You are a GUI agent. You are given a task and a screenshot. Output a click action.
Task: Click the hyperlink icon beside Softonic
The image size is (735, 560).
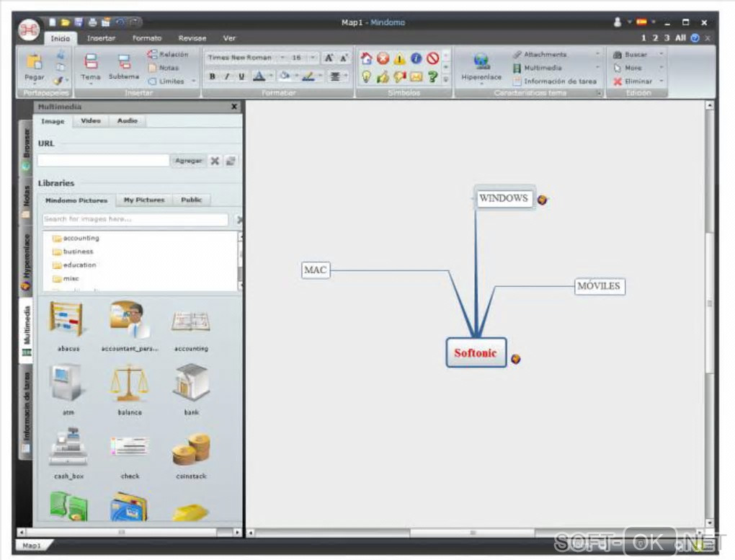tap(516, 359)
